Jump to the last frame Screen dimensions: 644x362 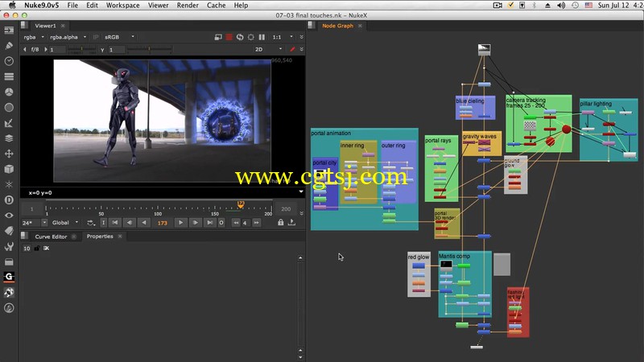(x=210, y=223)
